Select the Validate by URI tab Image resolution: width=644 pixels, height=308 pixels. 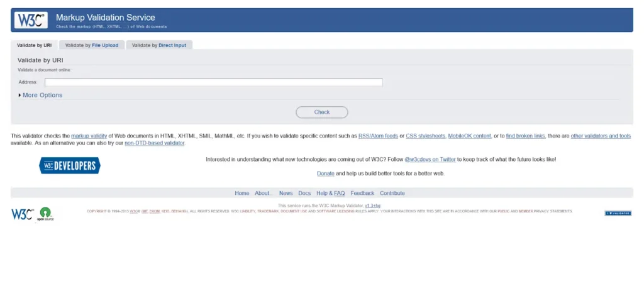tap(35, 45)
